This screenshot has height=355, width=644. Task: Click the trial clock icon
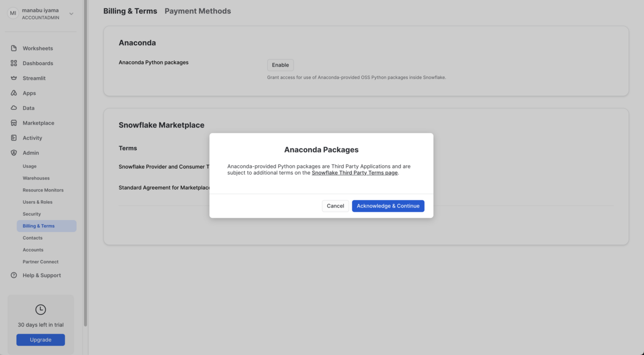[41, 309]
